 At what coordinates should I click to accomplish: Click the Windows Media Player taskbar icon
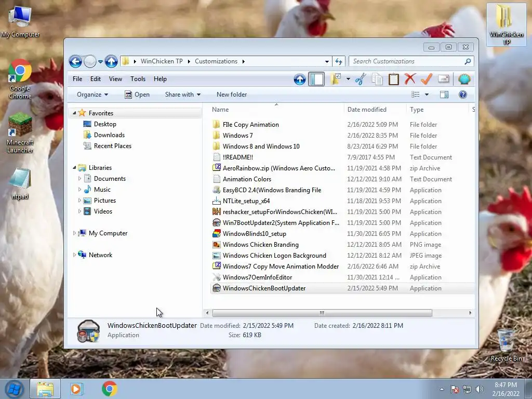pos(76,389)
